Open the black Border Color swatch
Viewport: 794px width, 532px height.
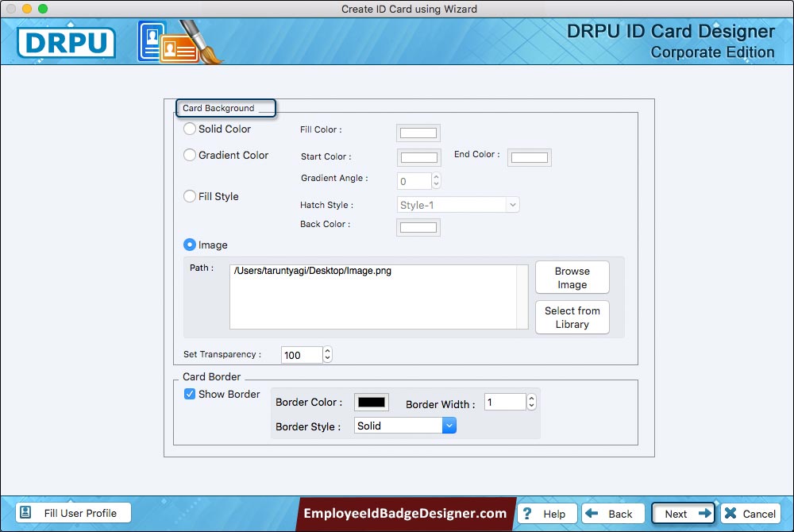(x=371, y=402)
